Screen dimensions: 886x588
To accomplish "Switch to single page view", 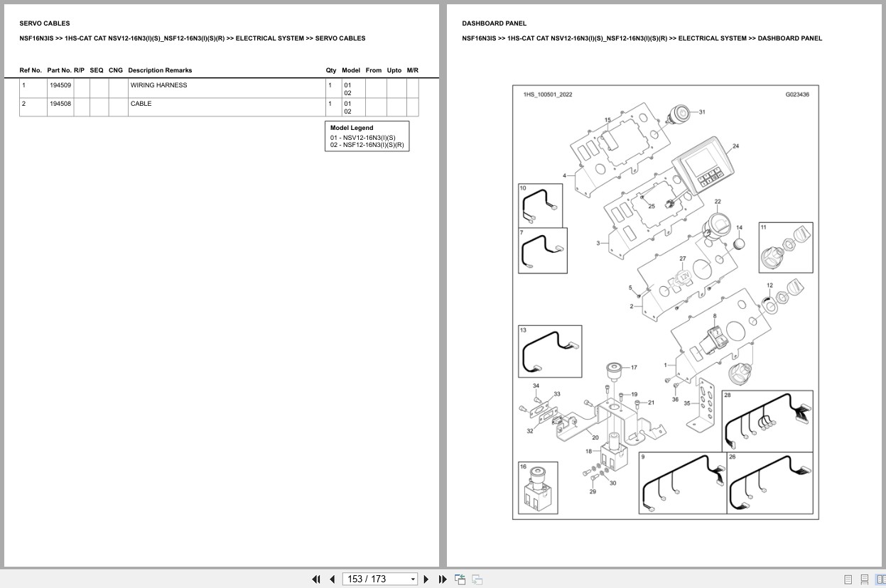I will coord(848,579).
